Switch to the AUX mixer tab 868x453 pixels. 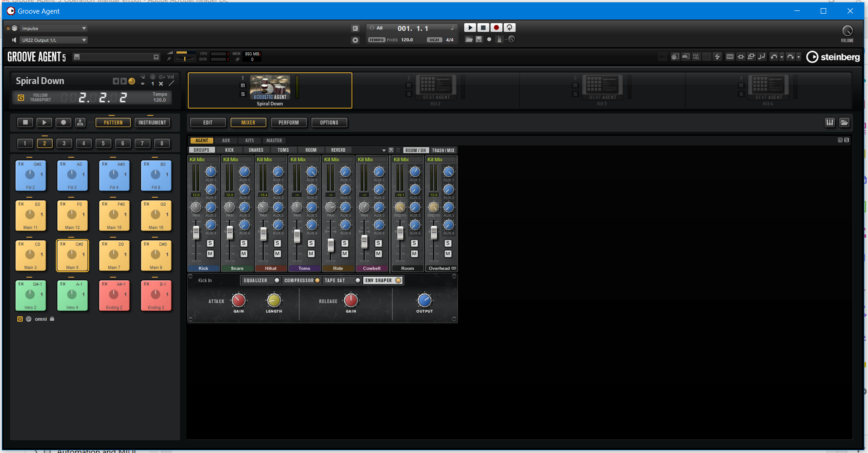point(226,140)
